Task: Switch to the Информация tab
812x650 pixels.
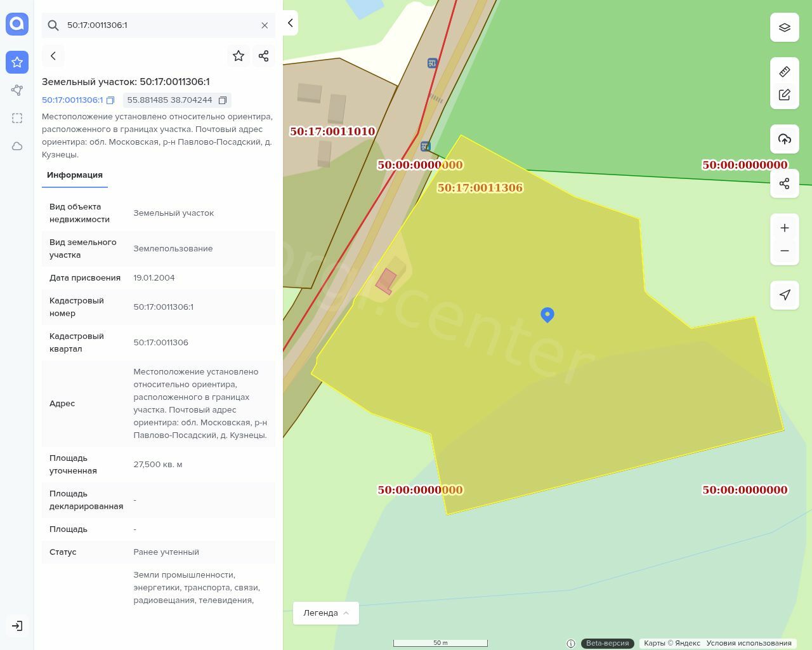Action: [75, 175]
